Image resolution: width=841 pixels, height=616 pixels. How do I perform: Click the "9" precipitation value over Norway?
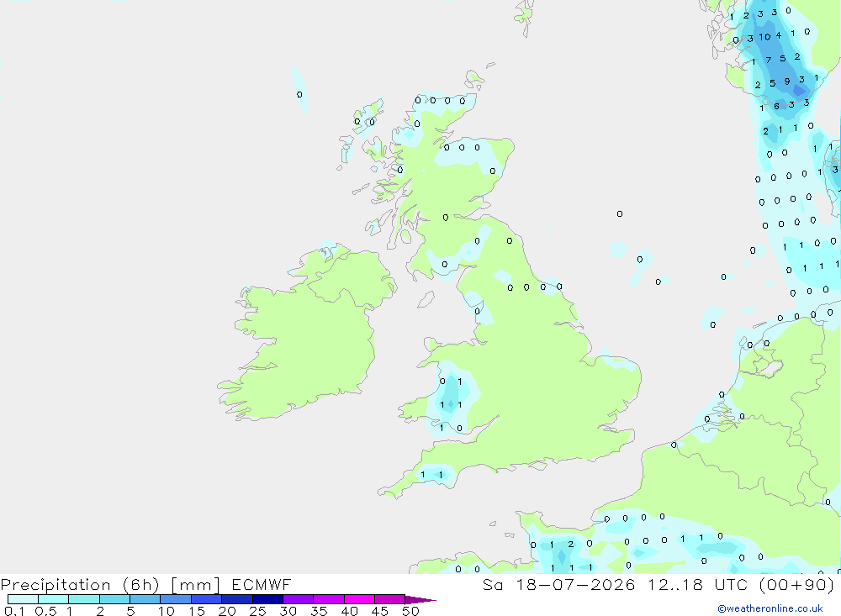787,82
